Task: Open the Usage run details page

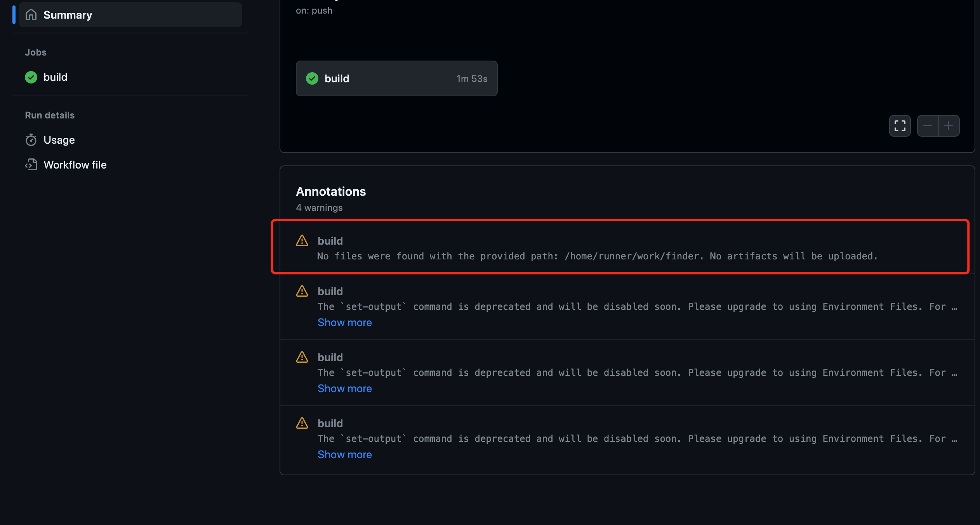Action: tap(59, 140)
